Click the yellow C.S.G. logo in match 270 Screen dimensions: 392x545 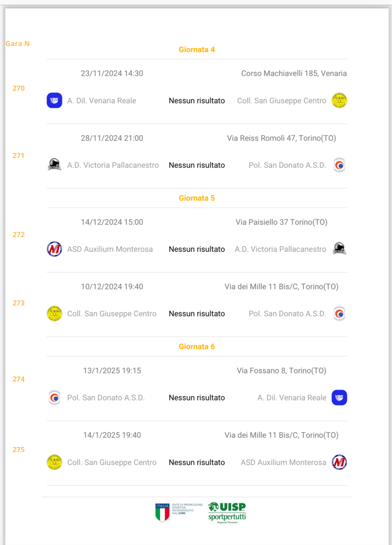[339, 100]
